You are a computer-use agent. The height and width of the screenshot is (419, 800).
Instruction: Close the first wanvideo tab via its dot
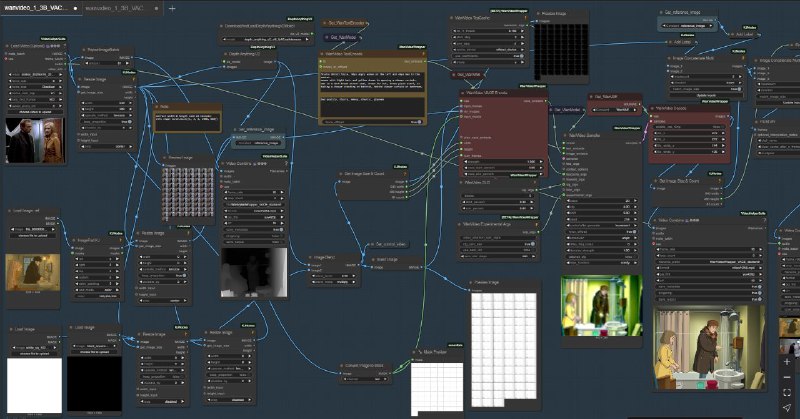(x=76, y=8)
